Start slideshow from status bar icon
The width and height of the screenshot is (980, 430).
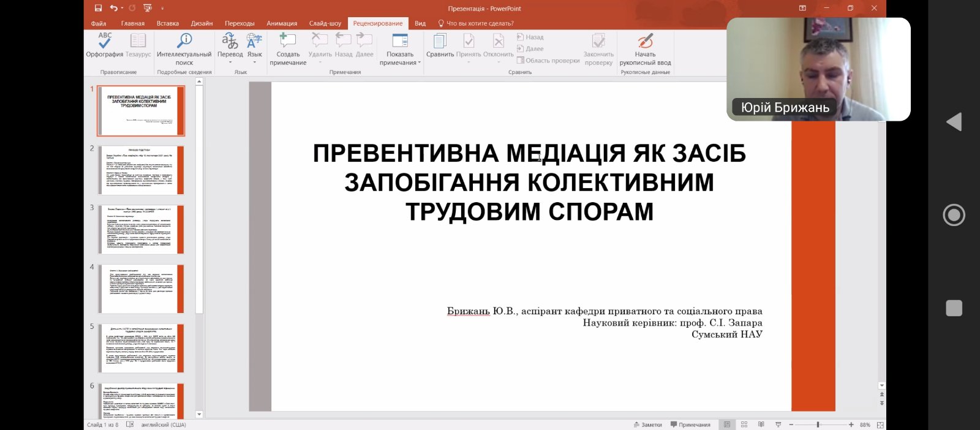(778, 424)
